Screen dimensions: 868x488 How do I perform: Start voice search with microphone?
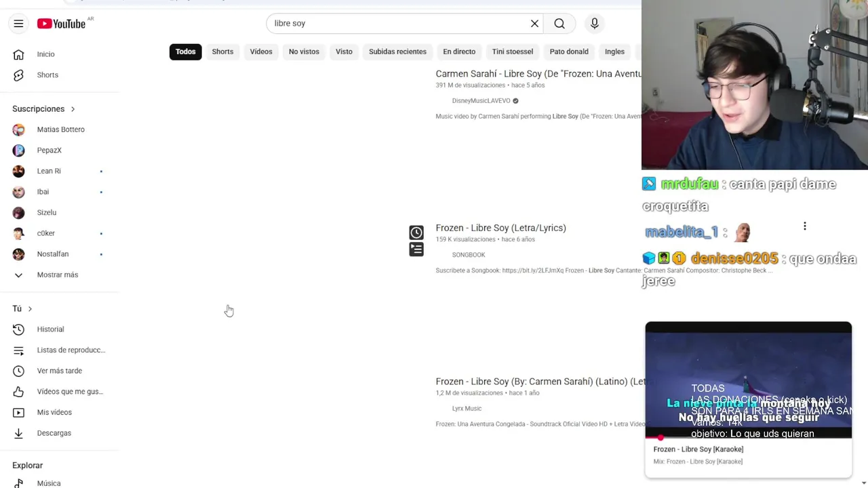(x=594, y=24)
